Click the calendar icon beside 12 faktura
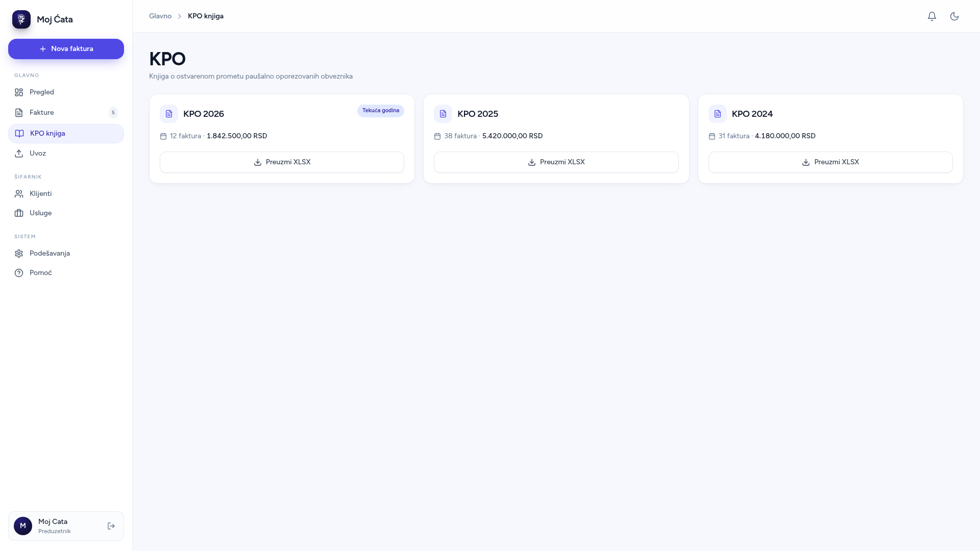The height and width of the screenshot is (551, 980). pos(163,136)
